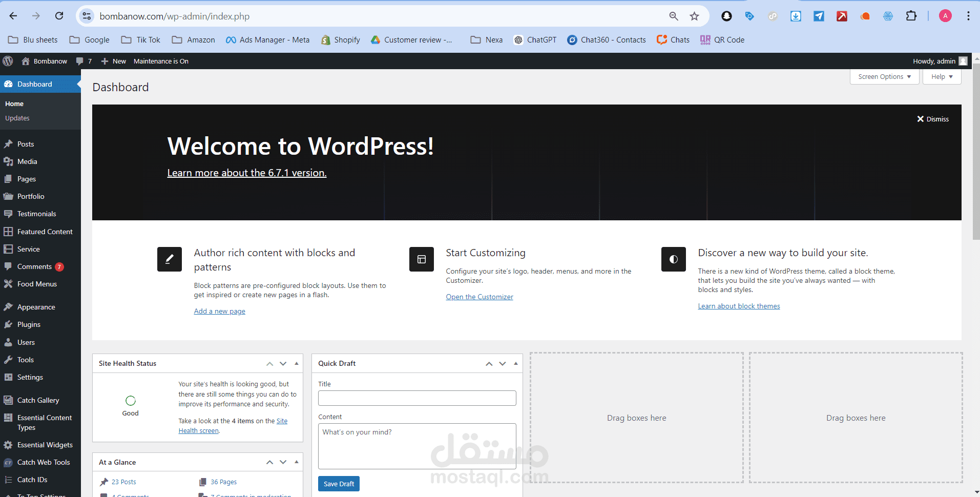Open the comments bubble showing 7
The height and width of the screenshot is (497, 980).
coord(84,61)
